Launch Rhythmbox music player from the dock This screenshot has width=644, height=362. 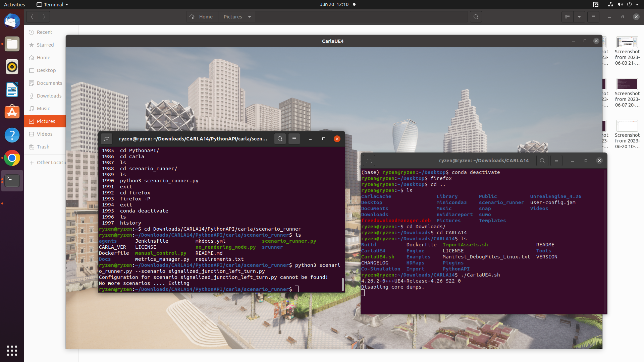pyautogui.click(x=12, y=67)
